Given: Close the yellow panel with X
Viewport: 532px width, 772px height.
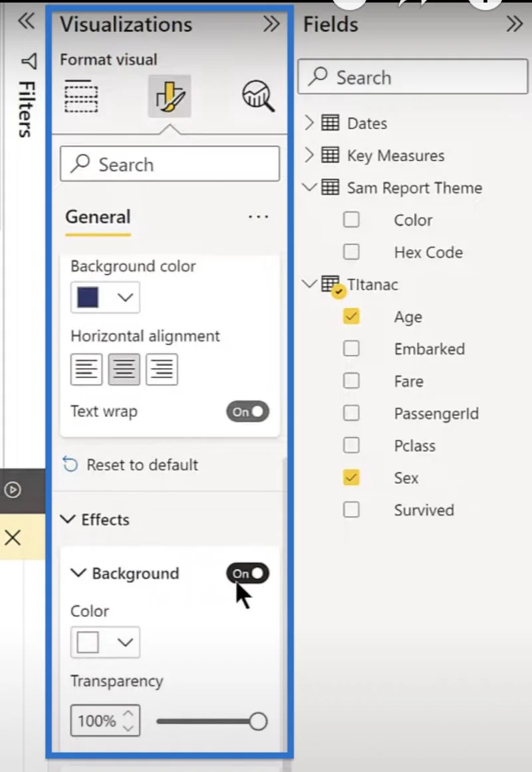Looking at the screenshot, I should (x=13, y=537).
